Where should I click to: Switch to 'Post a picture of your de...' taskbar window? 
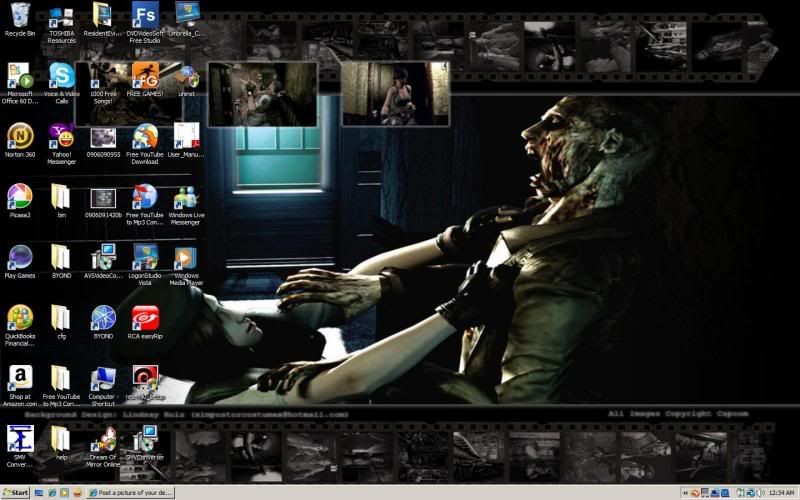[131, 492]
